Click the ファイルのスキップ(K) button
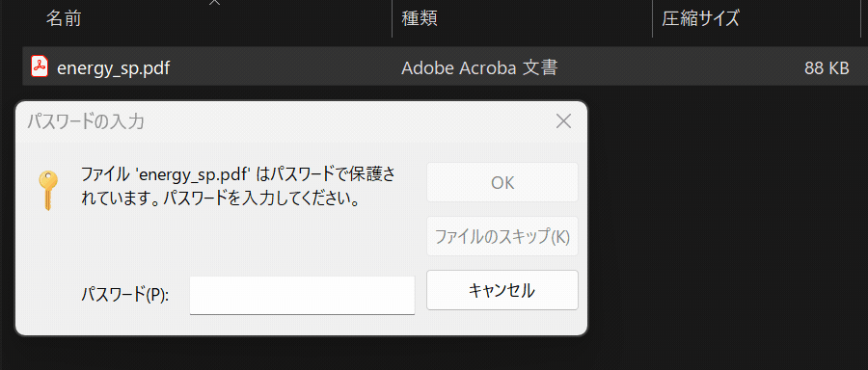The height and width of the screenshot is (370, 868). pos(502,236)
